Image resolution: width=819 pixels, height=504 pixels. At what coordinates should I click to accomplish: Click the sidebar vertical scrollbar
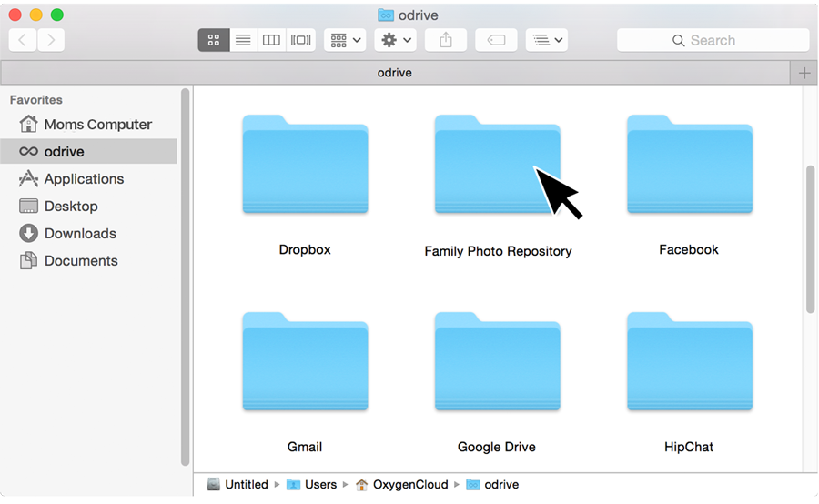pyautogui.click(x=185, y=277)
